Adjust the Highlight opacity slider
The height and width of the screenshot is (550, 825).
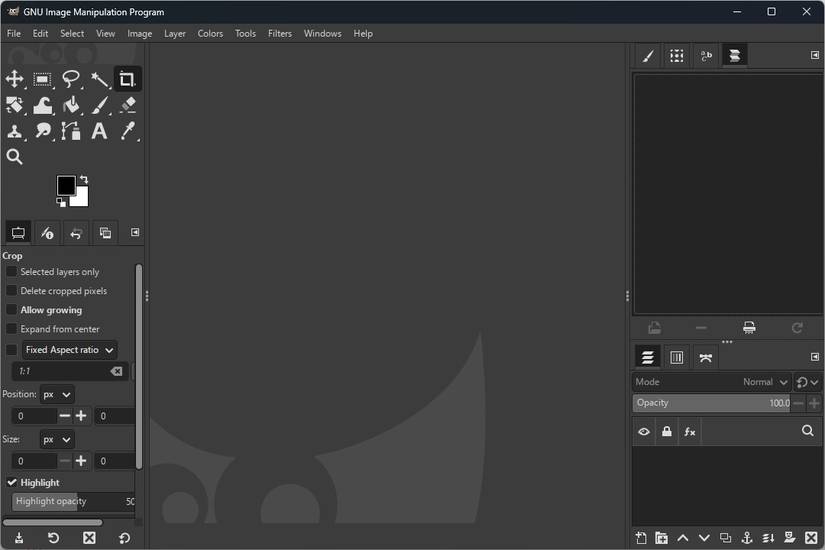pos(73,501)
